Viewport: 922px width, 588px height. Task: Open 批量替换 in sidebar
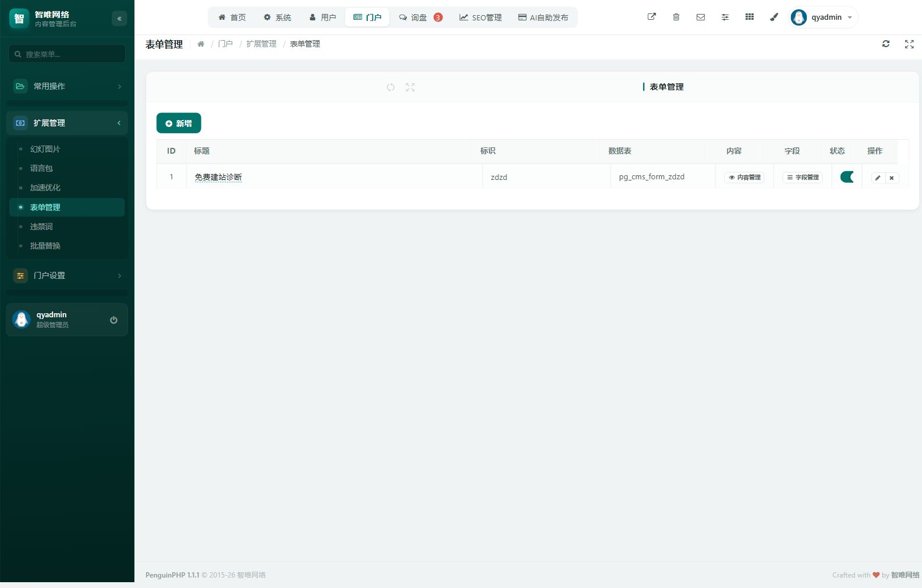[x=67, y=246]
